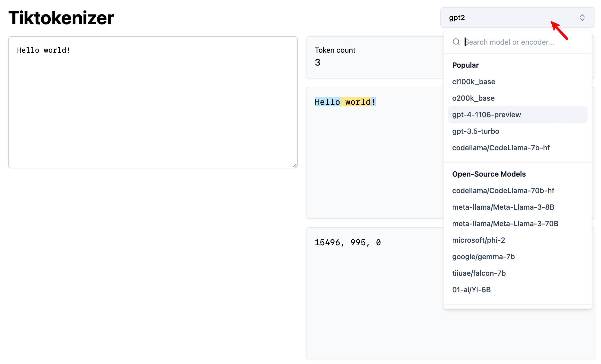Image resolution: width=601 pixels, height=364 pixels.
Task: Click the blue highlighted 'Hello' token
Action: 327,102
